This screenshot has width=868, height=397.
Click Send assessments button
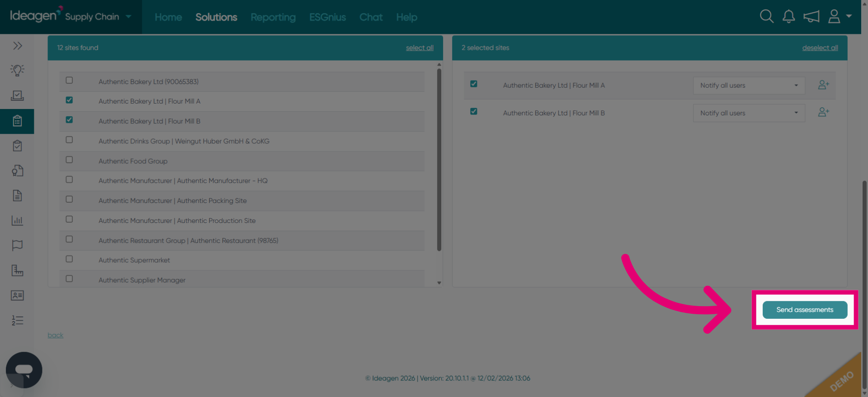(805, 310)
